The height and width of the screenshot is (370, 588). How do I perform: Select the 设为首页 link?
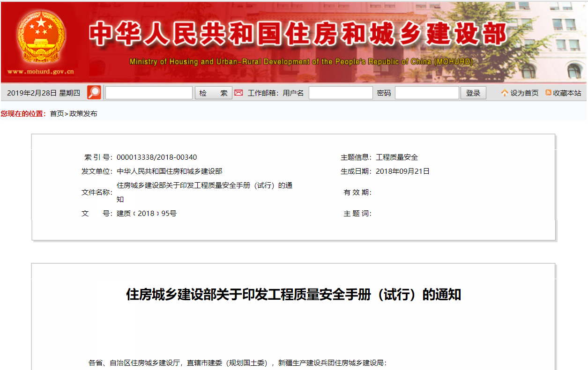tap(524, 93)
